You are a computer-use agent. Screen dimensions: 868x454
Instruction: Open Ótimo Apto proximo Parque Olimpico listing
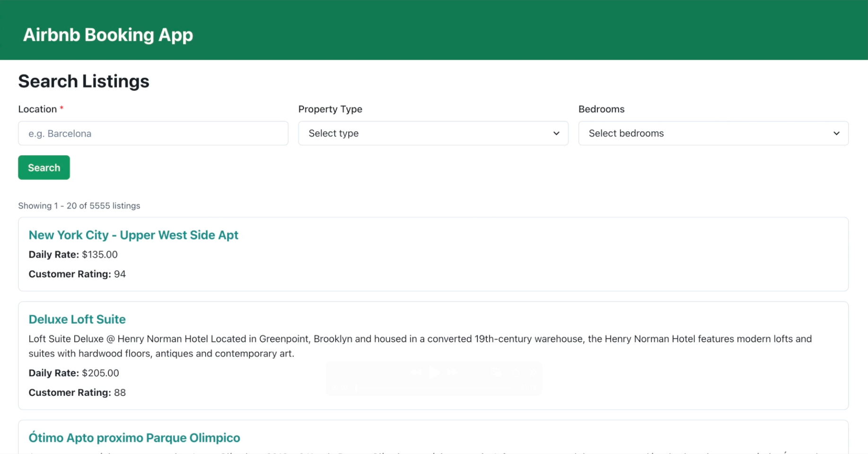(134, 438)
